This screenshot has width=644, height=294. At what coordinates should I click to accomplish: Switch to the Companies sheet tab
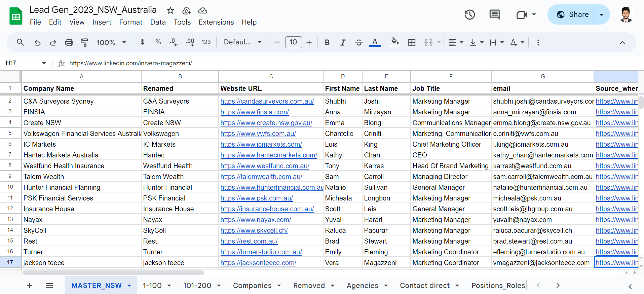(252, 286)
